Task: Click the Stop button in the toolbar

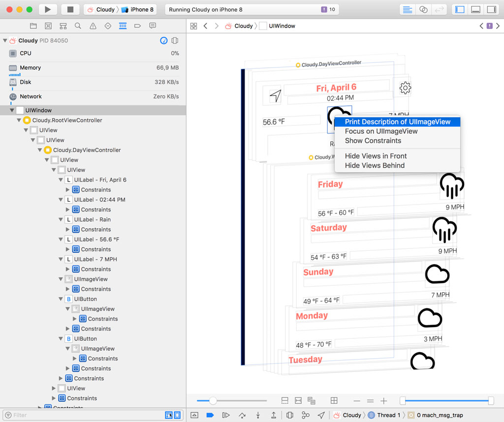Action: click(x=70, y=9)
